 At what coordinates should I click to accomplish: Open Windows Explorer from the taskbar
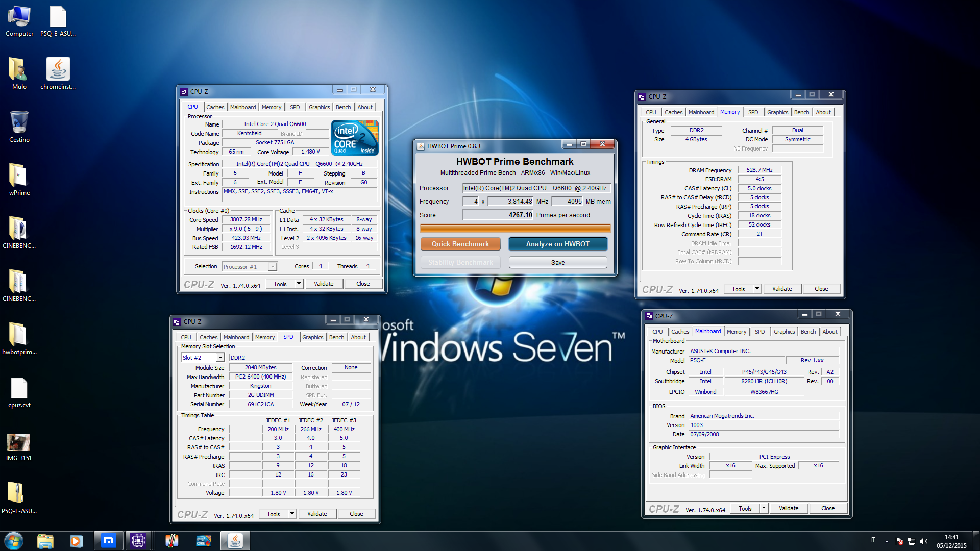click(x=45, y=541)
